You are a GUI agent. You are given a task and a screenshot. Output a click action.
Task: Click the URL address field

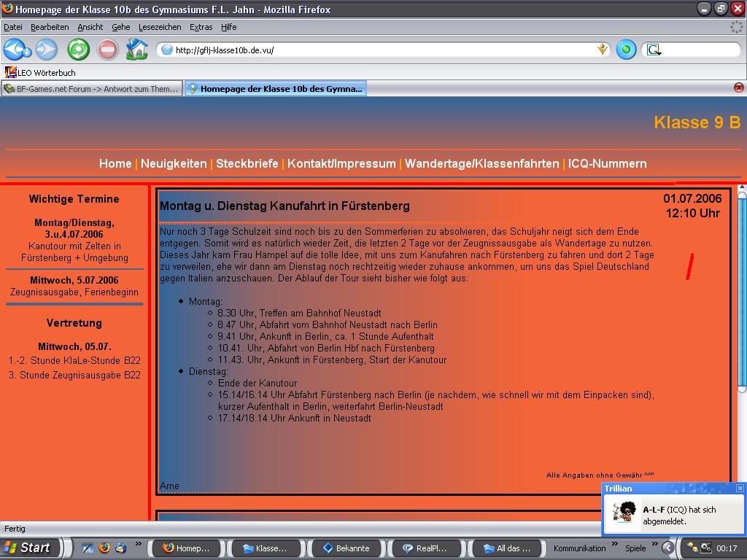click(x=379, y=50)
